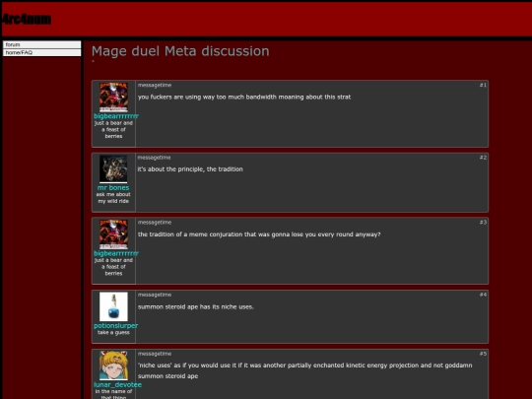Viewport: 532px width, 399px height.
Task: Click messagetime label of post #3
Action: [155, 223]
